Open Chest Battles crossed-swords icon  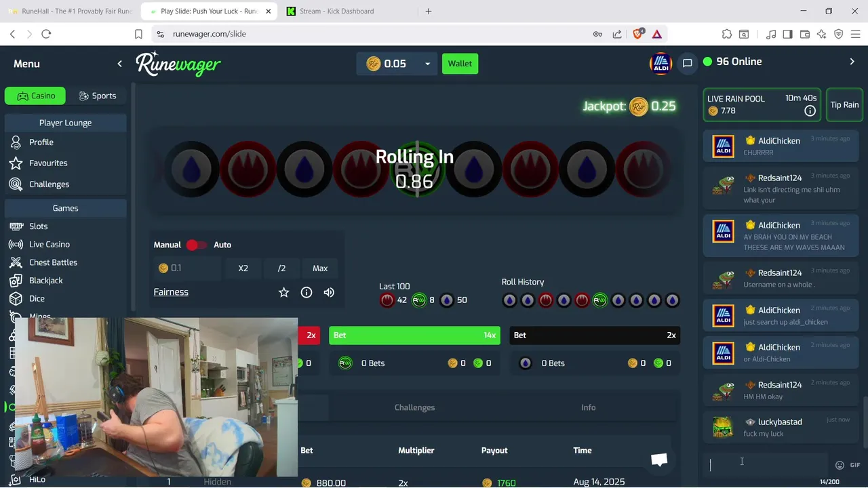tap(16, 262)
